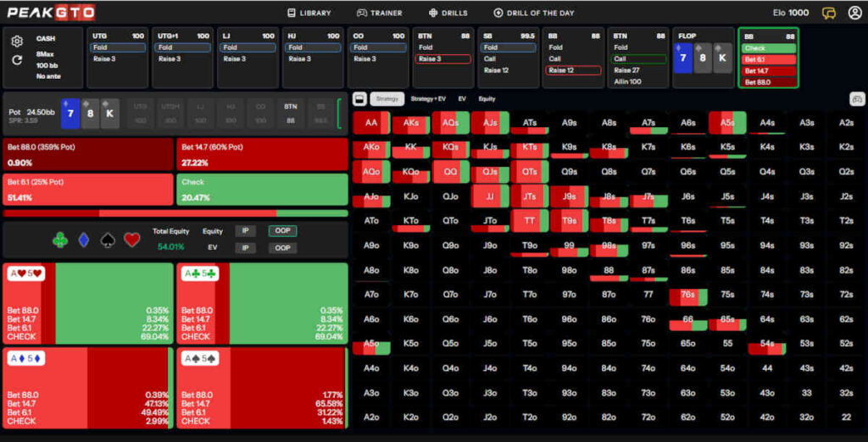The image size is (868, 442).
Task: Choose Check in the BB action panel
Action: 768,48
